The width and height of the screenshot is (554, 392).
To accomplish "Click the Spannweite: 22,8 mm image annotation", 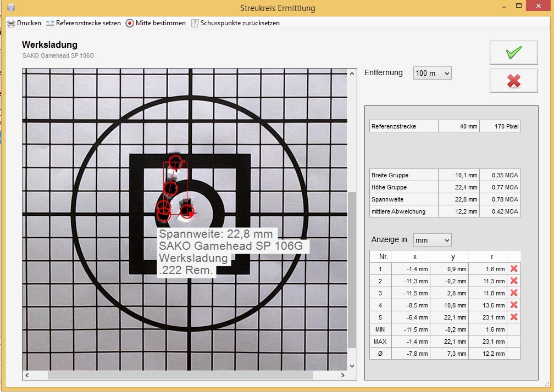I will 216,233.
